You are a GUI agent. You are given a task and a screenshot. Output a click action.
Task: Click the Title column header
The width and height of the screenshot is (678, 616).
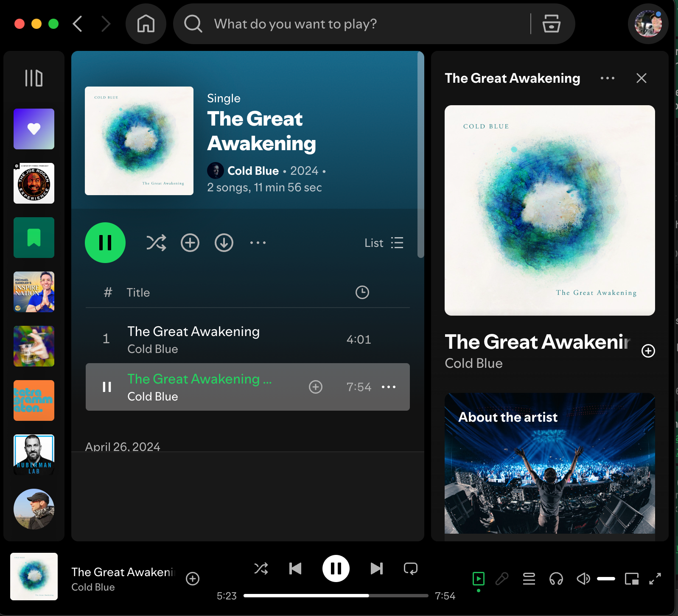(x=138, y=292)
